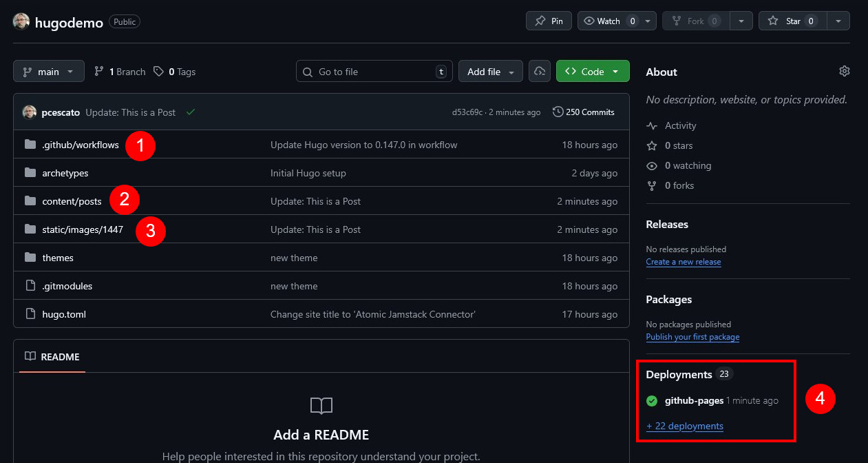
Task: Open the github-pages deployment link
Action: [x=694, y=400]
